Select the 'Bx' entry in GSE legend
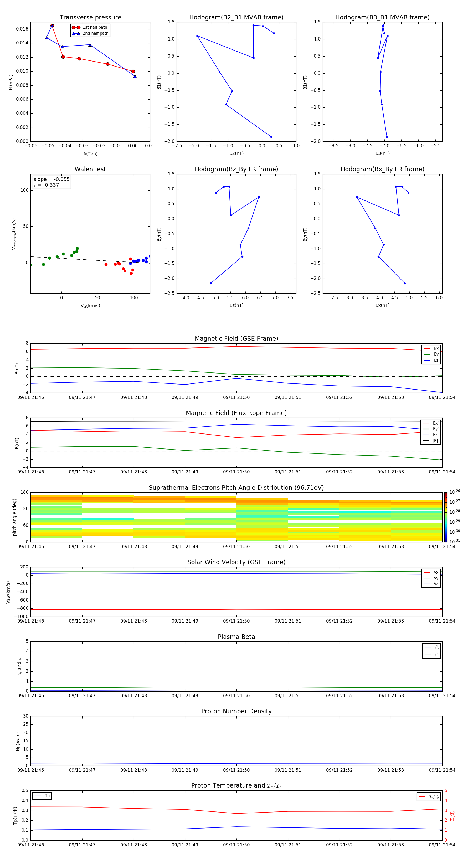The height and width of the screenshot is (868, 473). [431, 349]
